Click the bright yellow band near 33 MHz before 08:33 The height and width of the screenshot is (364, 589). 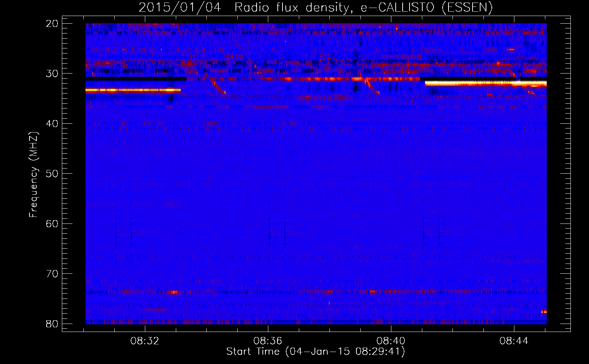click(x=133, y=90)
